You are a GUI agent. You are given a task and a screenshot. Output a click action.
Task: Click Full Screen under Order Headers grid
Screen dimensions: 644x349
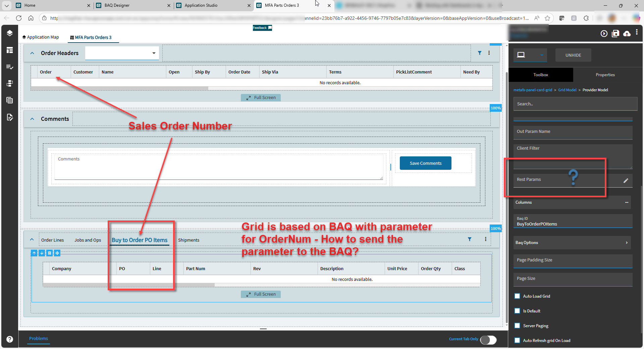click(261, 98)
